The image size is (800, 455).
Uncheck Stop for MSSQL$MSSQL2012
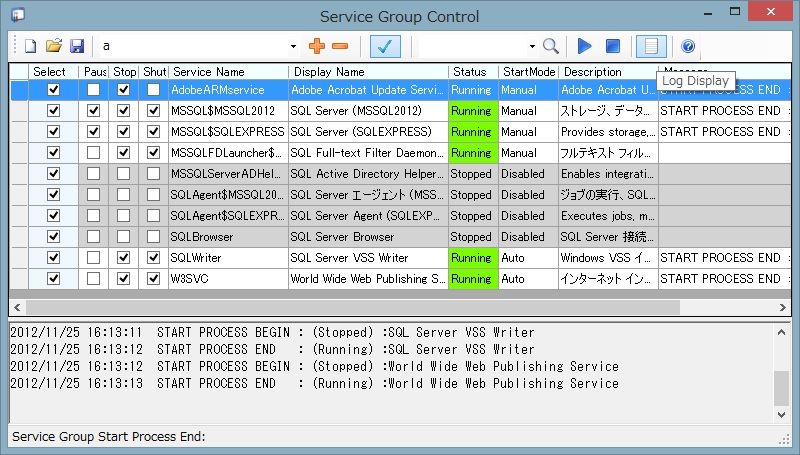tap(123, 111)
